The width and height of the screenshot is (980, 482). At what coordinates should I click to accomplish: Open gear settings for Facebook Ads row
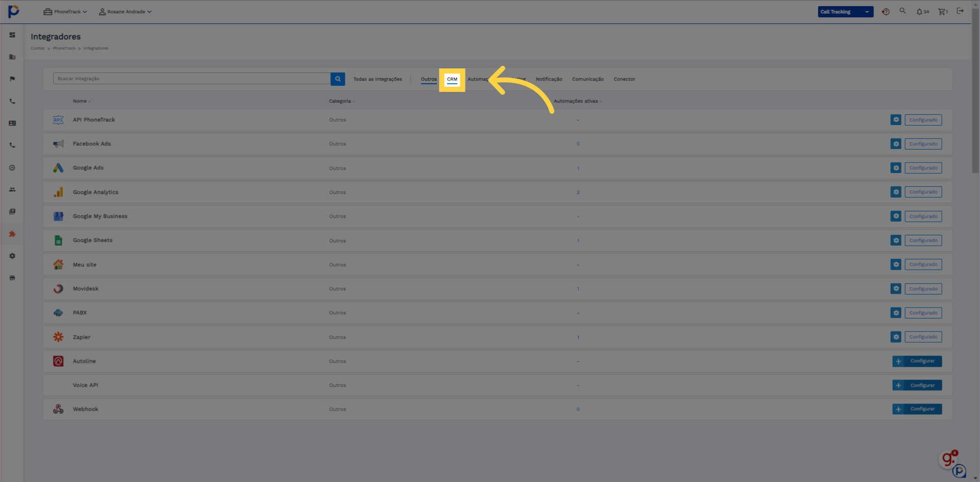coord(896,144)
